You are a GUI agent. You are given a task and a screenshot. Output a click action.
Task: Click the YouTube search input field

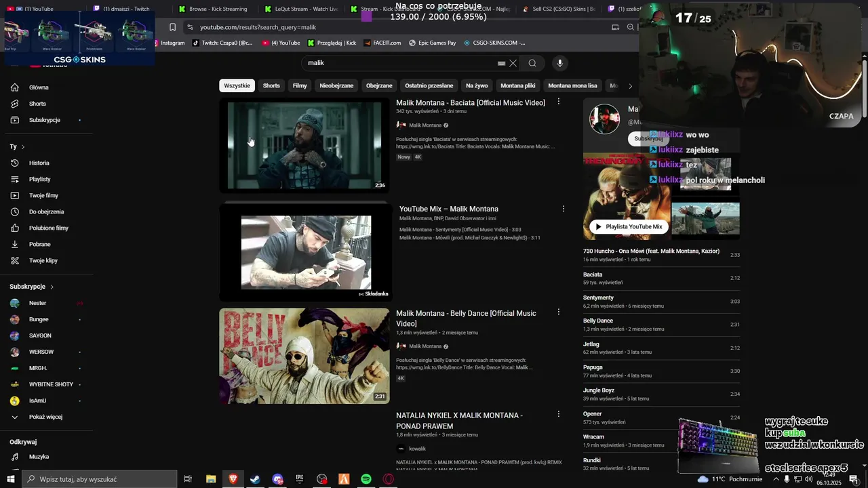[400, 63]
